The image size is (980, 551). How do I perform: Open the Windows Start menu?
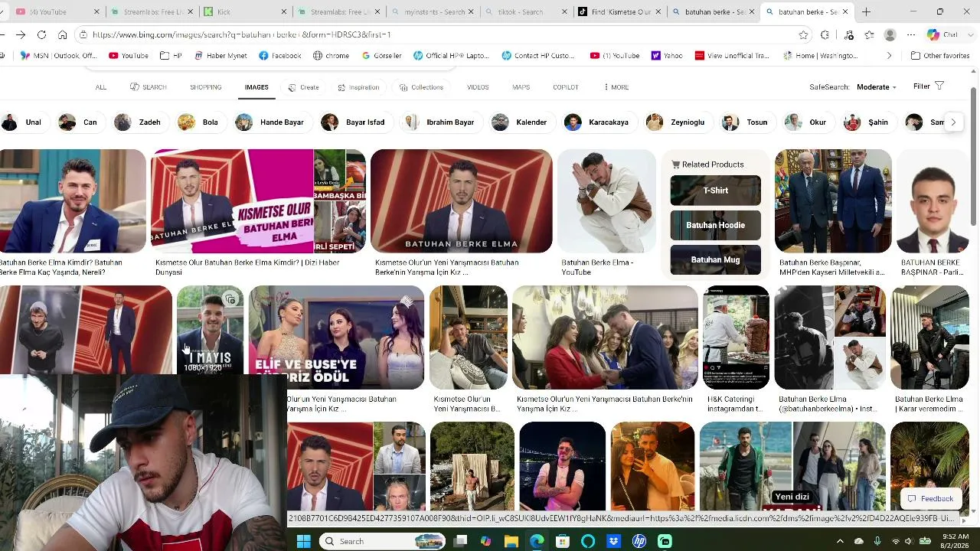303,541
